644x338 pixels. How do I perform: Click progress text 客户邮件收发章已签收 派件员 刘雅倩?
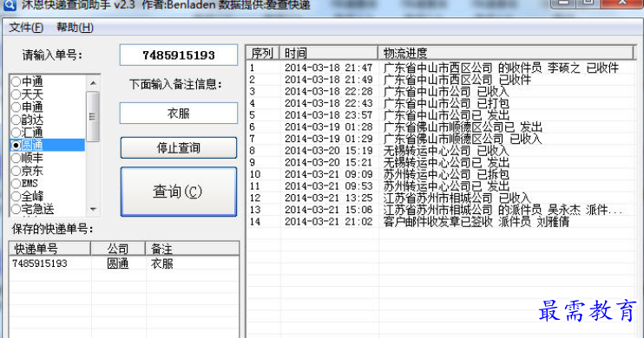tap(476, 222)
